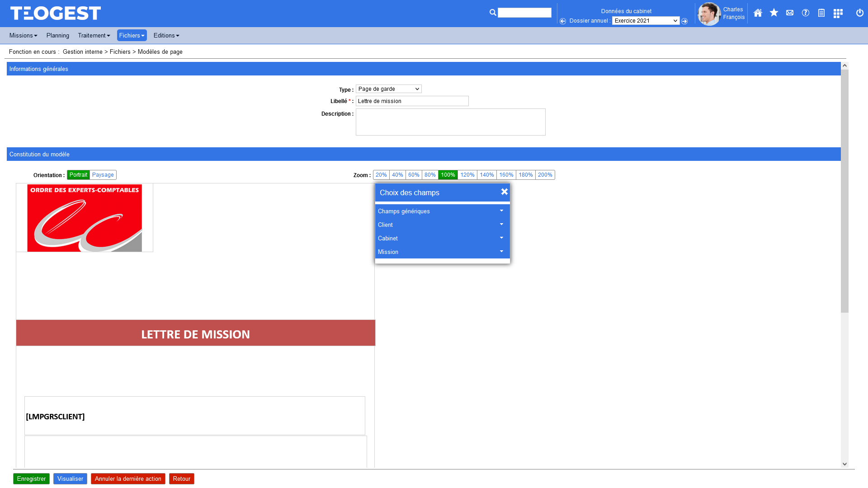Image resolution: width=868 pixels, height=488 pixels.
Task: Open the clipboard notes icon
Action: [821, 13]
